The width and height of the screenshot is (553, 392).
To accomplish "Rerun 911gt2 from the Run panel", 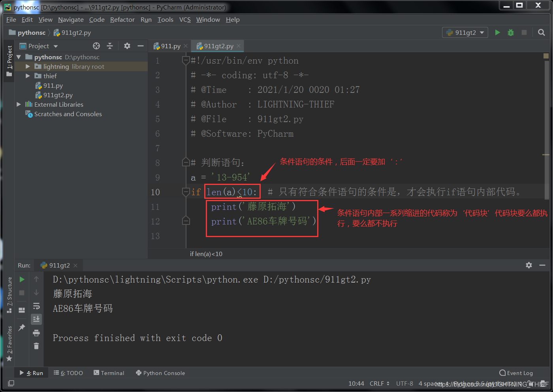I will [x=22, y=279].
